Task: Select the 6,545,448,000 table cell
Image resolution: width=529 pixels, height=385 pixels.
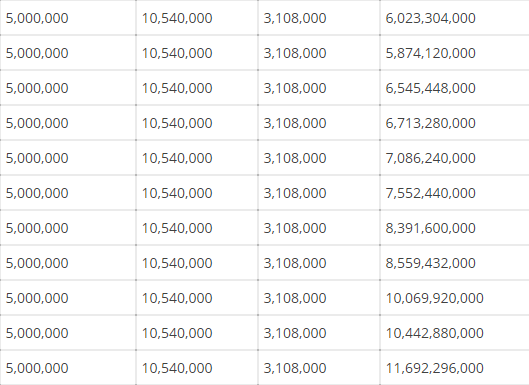Action: (x=454, y=88)
